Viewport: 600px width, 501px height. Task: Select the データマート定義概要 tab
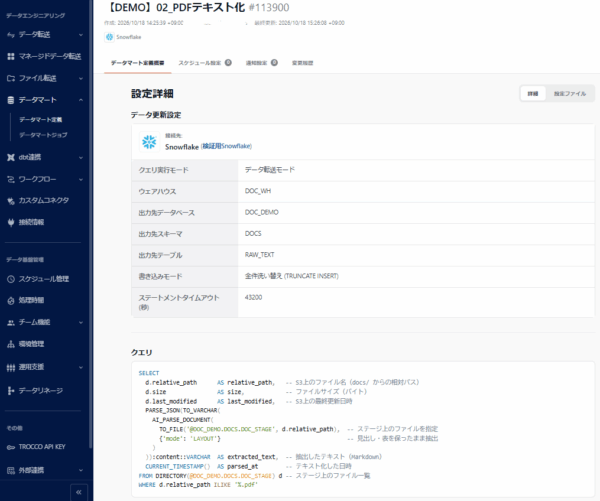[x=137, y=63]
